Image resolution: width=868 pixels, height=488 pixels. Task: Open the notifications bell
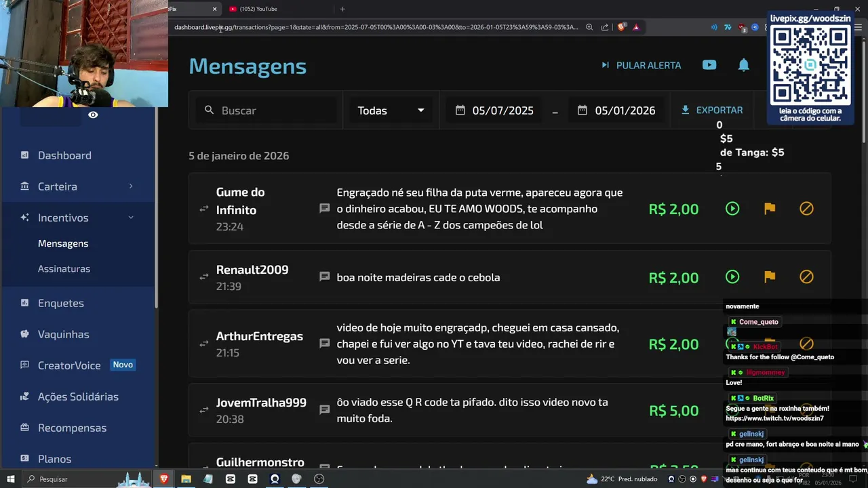[744, 65]
